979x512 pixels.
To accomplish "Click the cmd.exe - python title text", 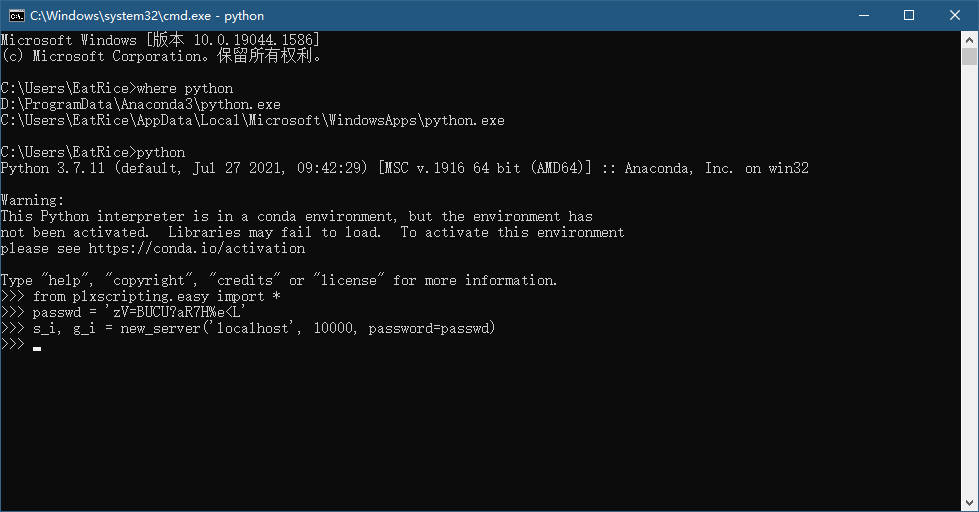I will click(147, 16).
